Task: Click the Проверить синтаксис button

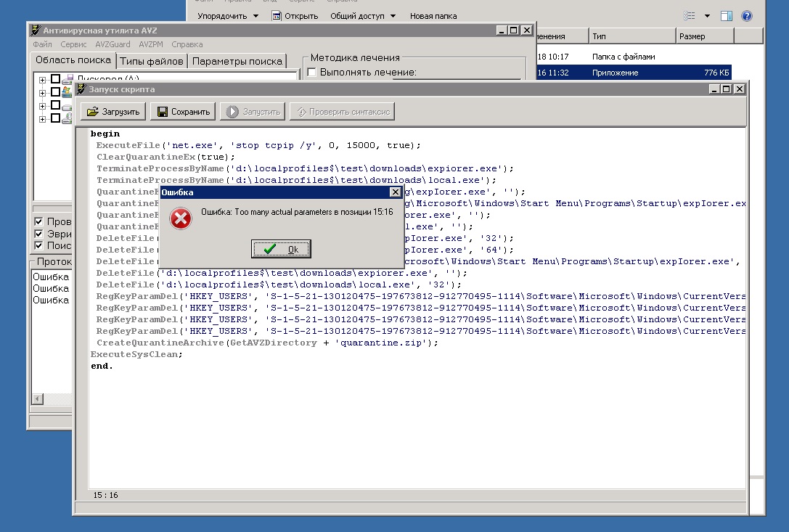Action: click(342, 112)
